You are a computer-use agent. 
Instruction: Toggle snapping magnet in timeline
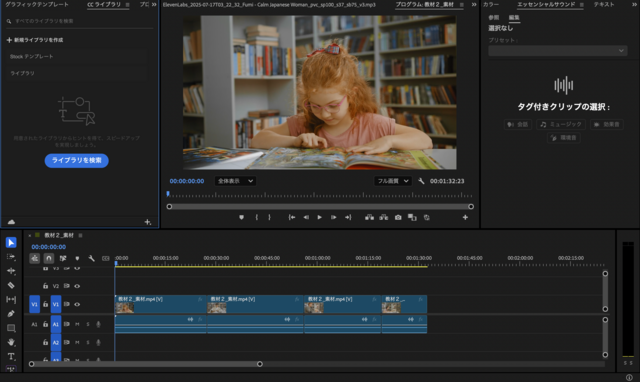(x=49, y=258)
